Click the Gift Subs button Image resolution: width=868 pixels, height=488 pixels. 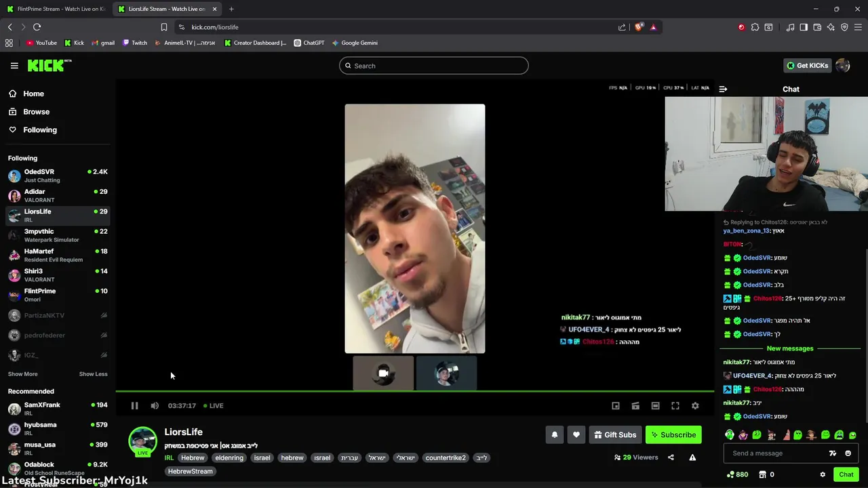616,435
